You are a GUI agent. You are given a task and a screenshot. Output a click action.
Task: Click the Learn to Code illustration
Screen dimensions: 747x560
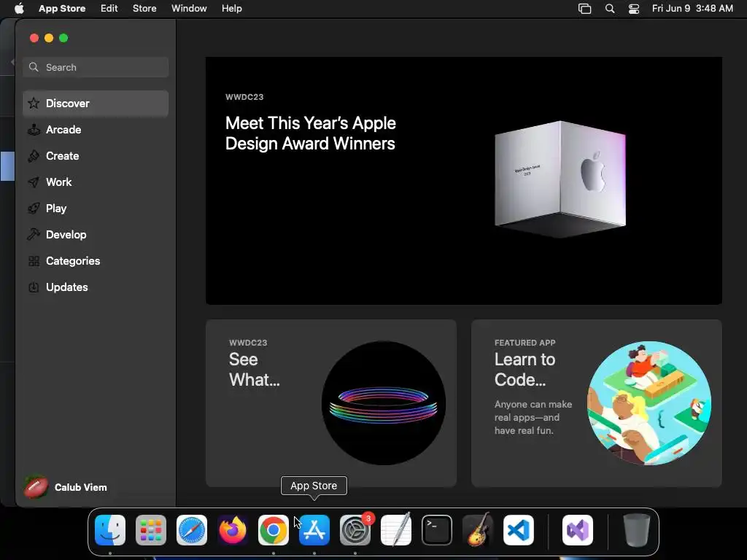coord(649,402)
